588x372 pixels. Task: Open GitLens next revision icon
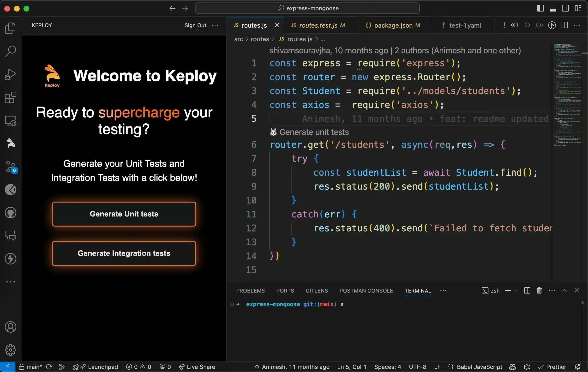[x=540, y=25]
